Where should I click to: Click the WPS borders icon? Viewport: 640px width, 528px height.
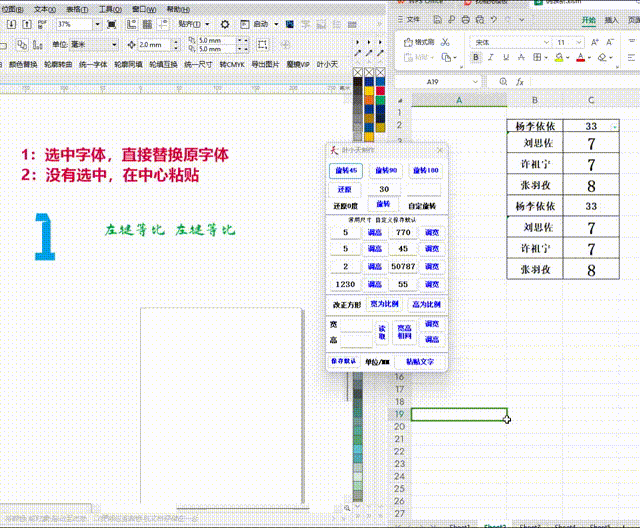coord(537,58)
